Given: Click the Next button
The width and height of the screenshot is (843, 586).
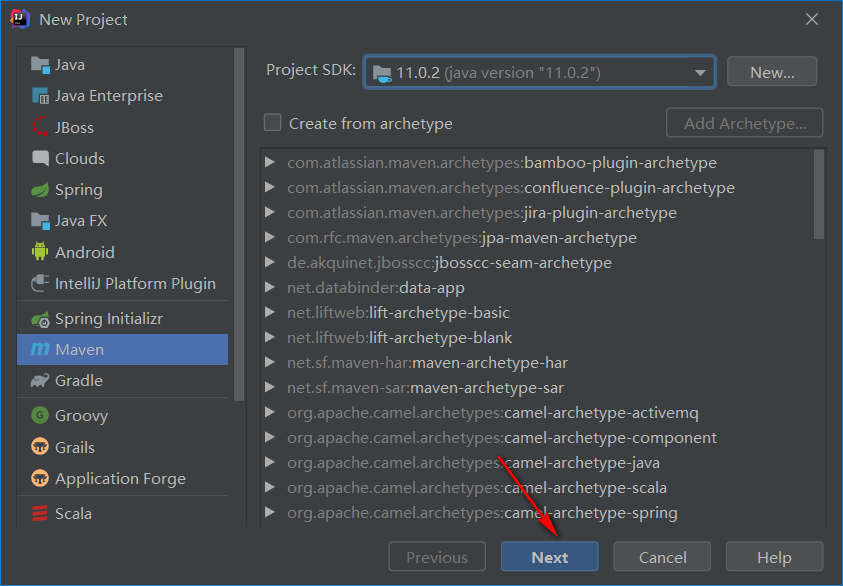Looking at the screenshot, I should (x=548, y=557).
